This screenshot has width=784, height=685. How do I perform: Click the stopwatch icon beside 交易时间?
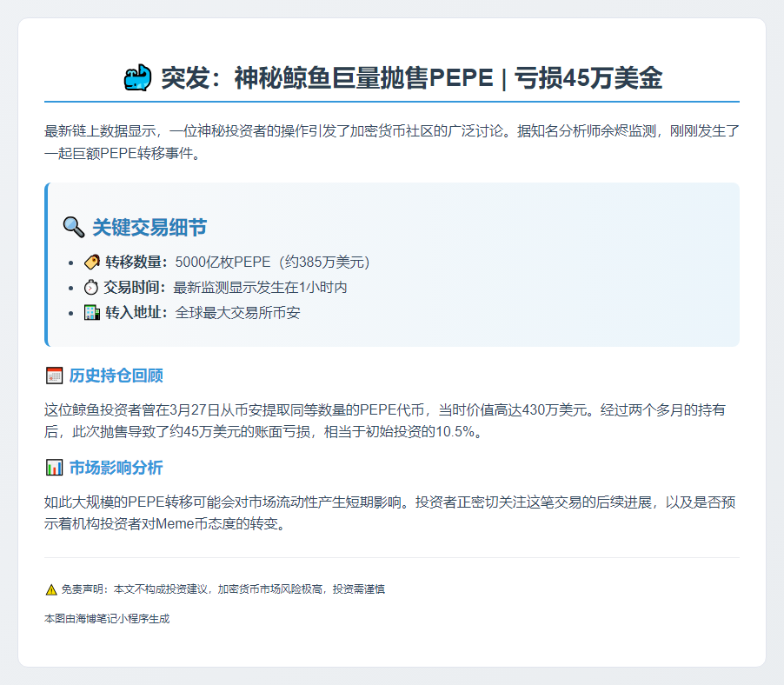91,287
